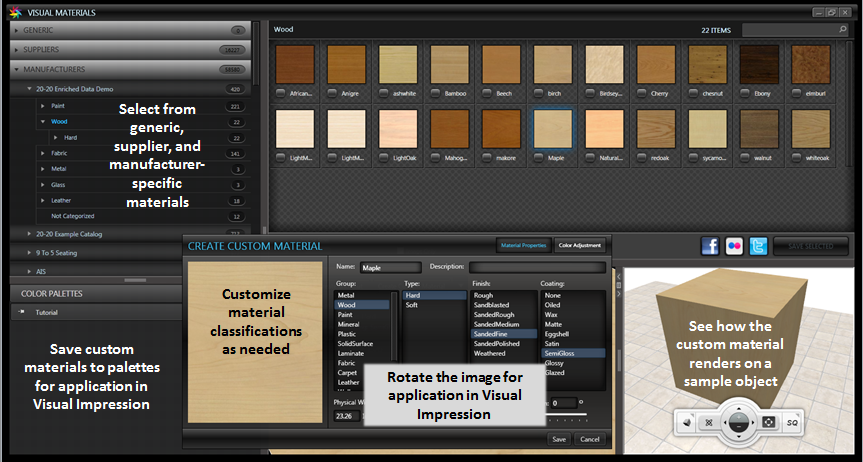Tick the African checkbox

click(x=281, y=93)
